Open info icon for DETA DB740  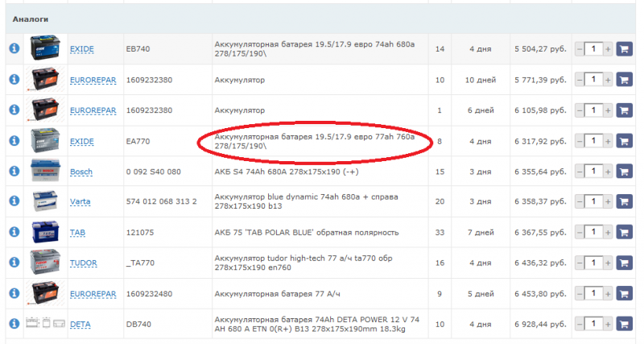(x=14, y=324)
